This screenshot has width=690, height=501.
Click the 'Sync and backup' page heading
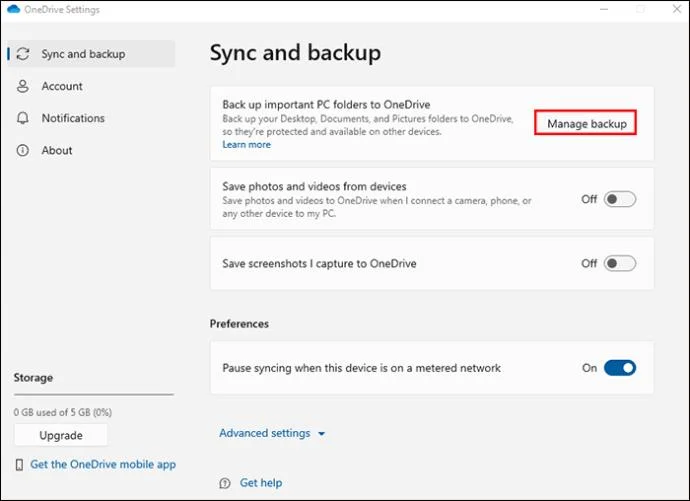pyautogui.click(x=295, y=53)
